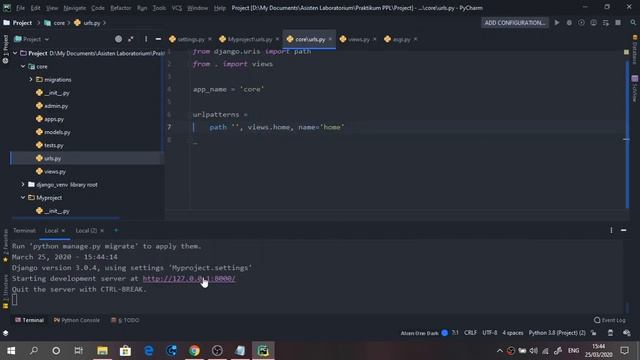Click the Run (play) button in toolbar
Screen dimensions: 640x360
[557, 23]
